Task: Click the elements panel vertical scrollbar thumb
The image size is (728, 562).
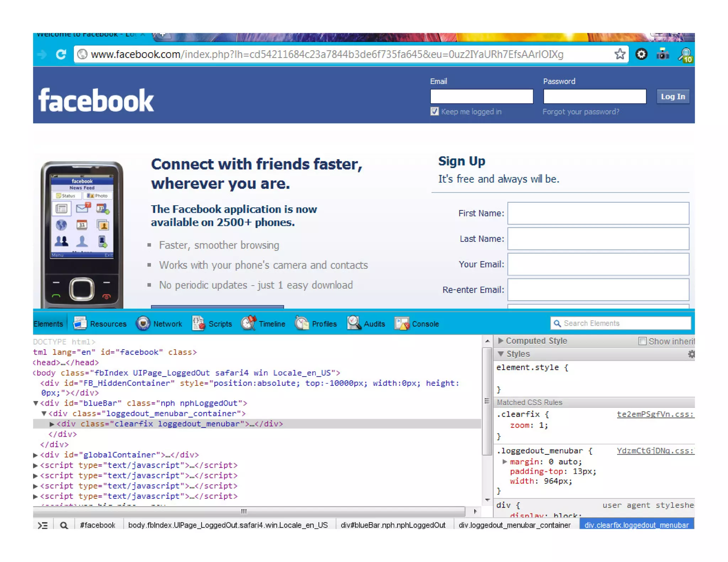Action: click(x=487, y=401)
